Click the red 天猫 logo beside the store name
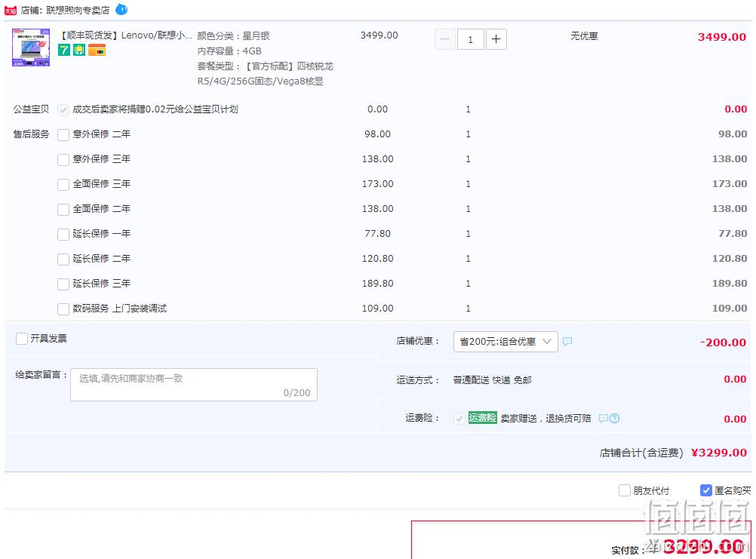 [x=11, y=10]
